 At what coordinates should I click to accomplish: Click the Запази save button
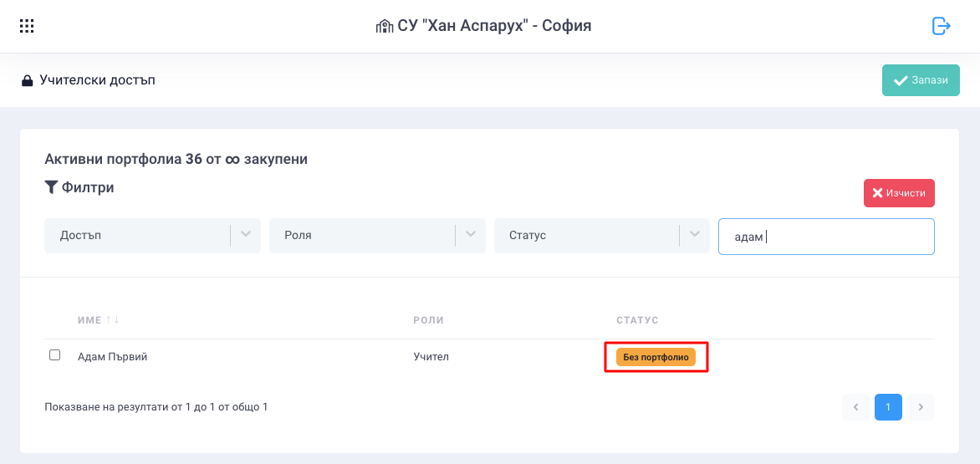(921, 80)
